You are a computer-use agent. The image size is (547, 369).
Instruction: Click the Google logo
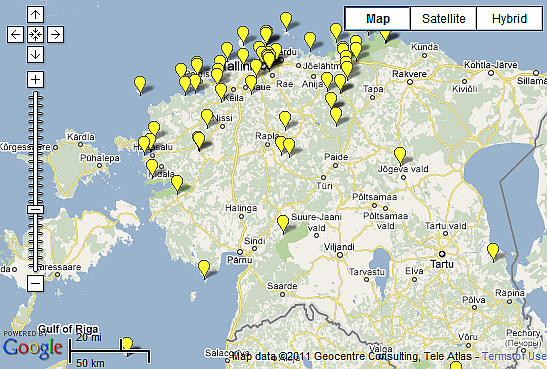(32, 348)
